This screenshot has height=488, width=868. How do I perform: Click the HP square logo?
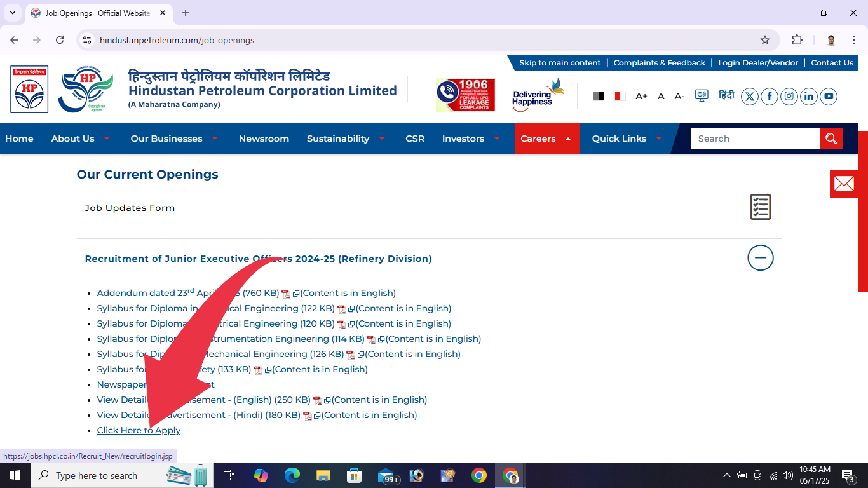[x=29, y=90]
